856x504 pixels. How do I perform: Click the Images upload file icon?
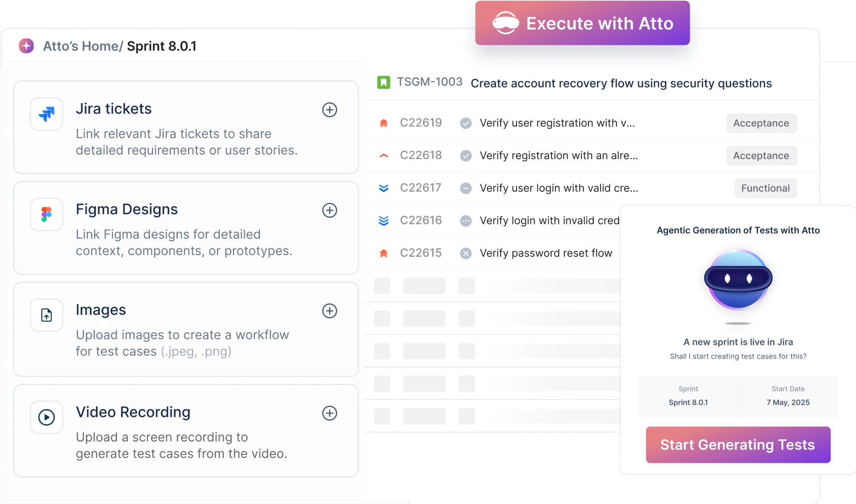tap(47, 315)
